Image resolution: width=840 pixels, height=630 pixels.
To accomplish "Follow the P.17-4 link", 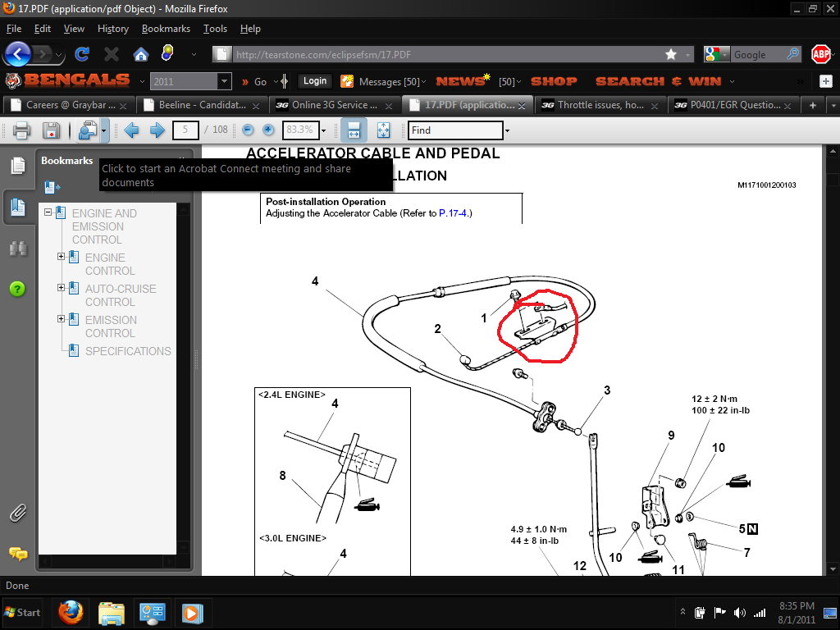I will 454,213.
